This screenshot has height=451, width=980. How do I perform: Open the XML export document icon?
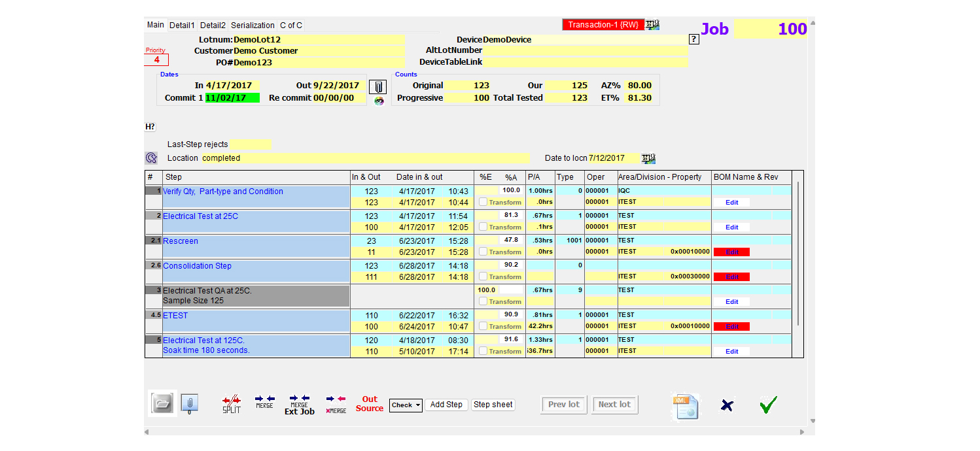pyautogui.click(x=686, y=406)
